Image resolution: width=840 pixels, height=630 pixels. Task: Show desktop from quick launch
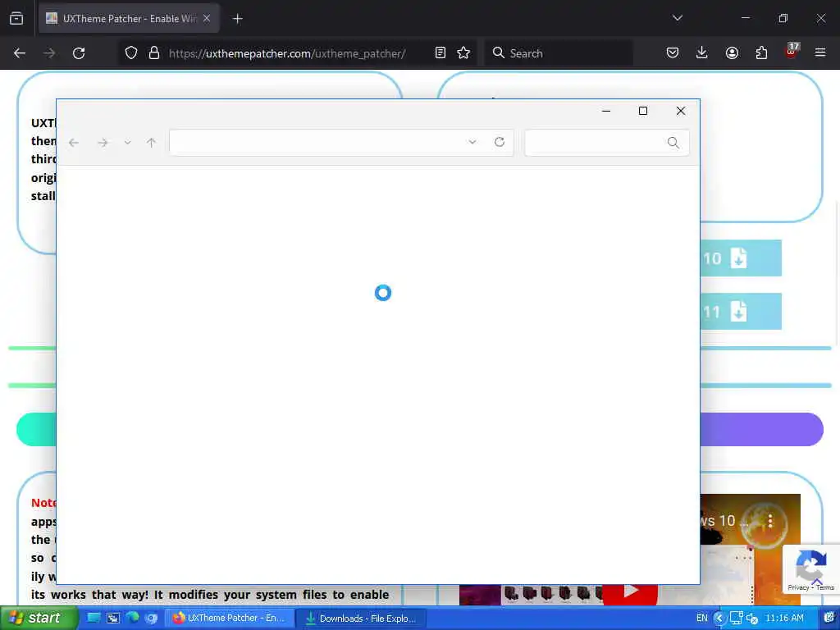click(94, 619)
